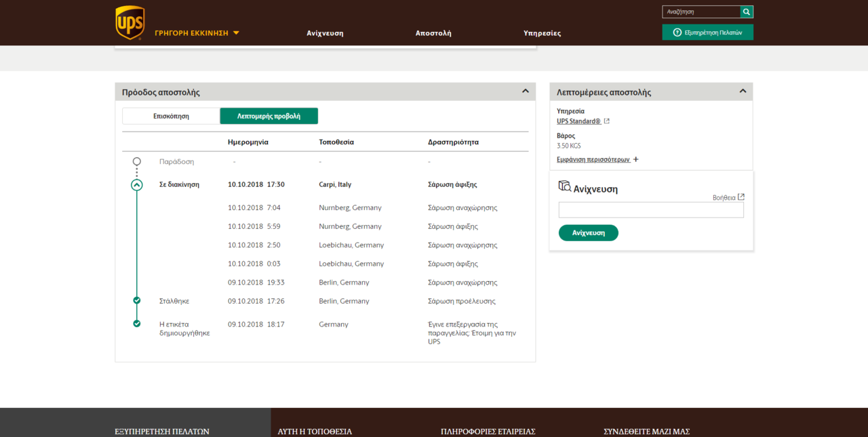
Task: Focus the tracking number input field
Action: coord(651,210)
